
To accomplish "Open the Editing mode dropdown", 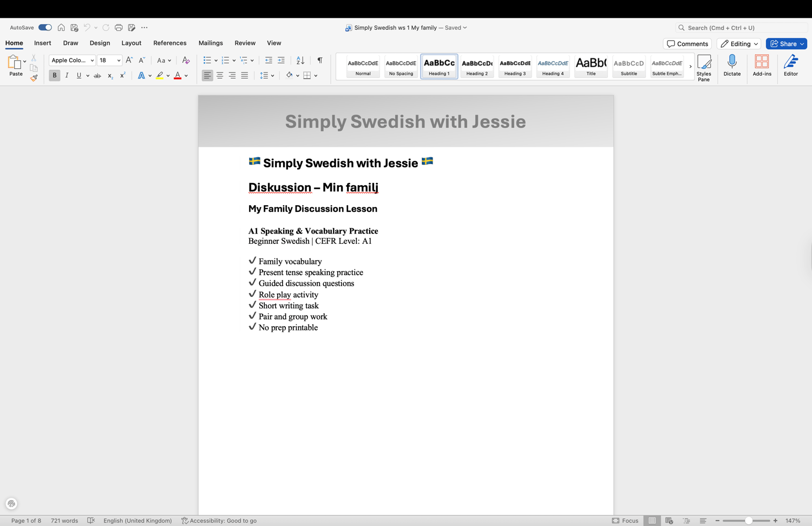I will 739,44.
